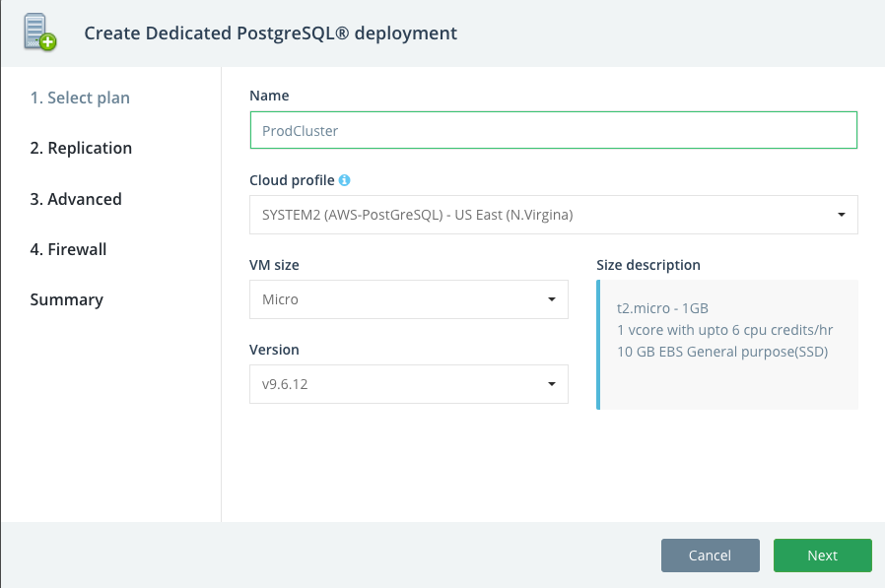Image resolution: width=885 pixels, height=588 pixels.
Task: Click the t2.micro size description panel
Action: tap(727, 343)
